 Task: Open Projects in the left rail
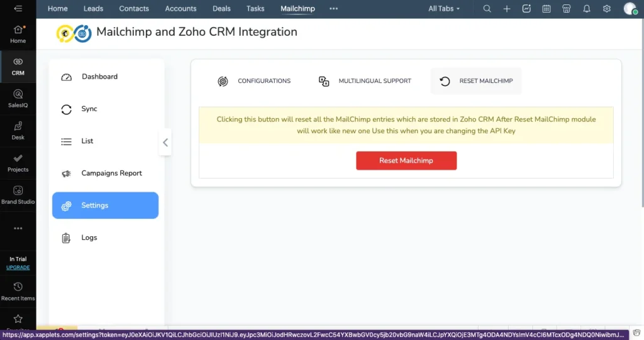[x=18, y=163]
